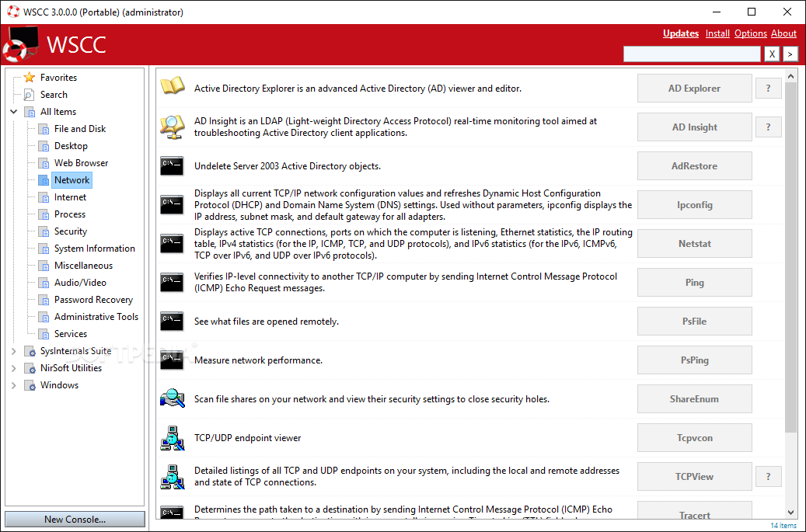
Task: Expand the Windows tree node
Action: click(x=14, y=385)
